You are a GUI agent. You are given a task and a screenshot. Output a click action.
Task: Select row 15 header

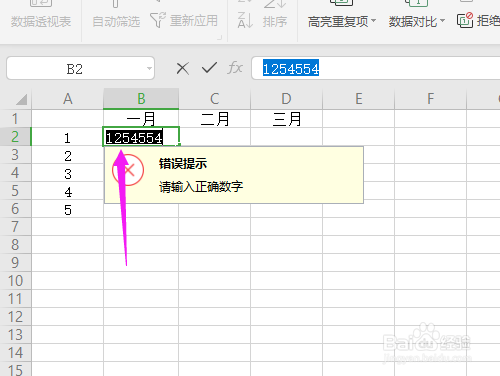point(15,369)
